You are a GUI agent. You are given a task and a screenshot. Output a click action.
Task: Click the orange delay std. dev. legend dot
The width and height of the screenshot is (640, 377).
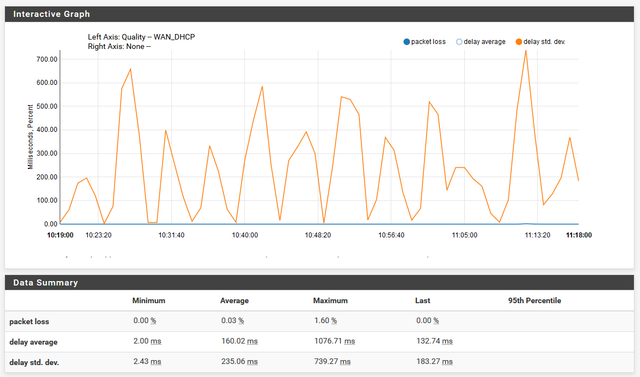click(x=519, y=42)
